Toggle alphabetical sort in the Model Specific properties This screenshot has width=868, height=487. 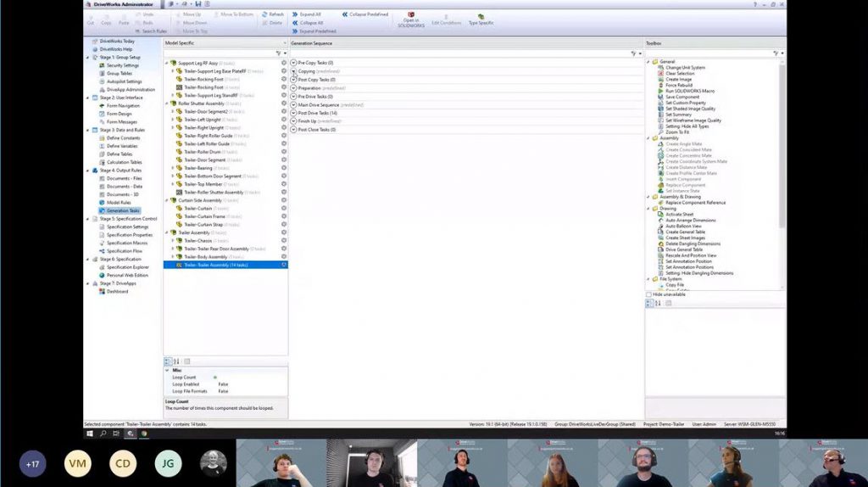pos(176,361)
